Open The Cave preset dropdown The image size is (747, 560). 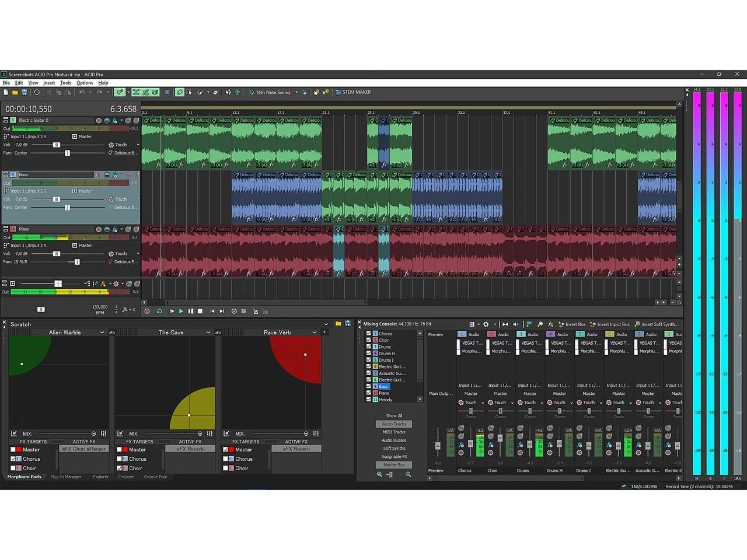[x=208, y=332]
